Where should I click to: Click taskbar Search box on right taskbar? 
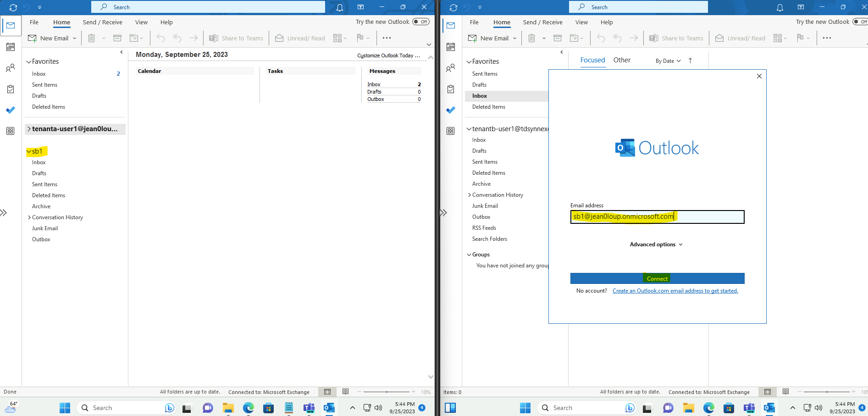586,408
